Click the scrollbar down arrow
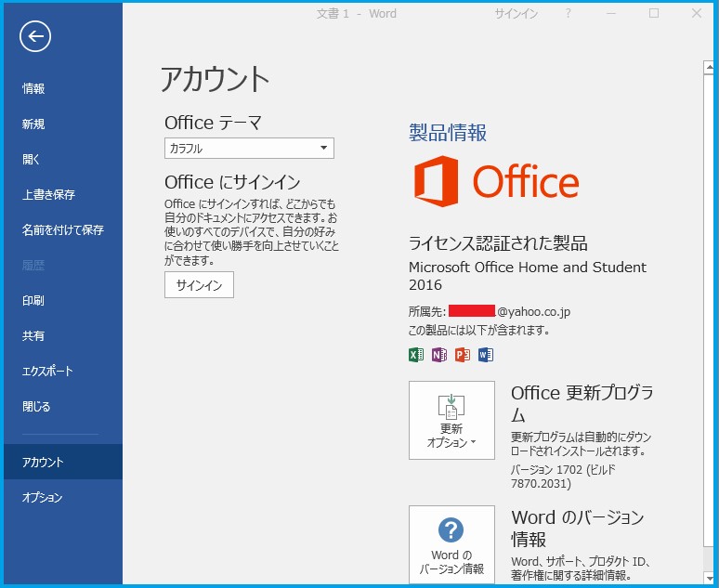The height and width of the screenshot is (588, 719). click(x=709, y=578)
